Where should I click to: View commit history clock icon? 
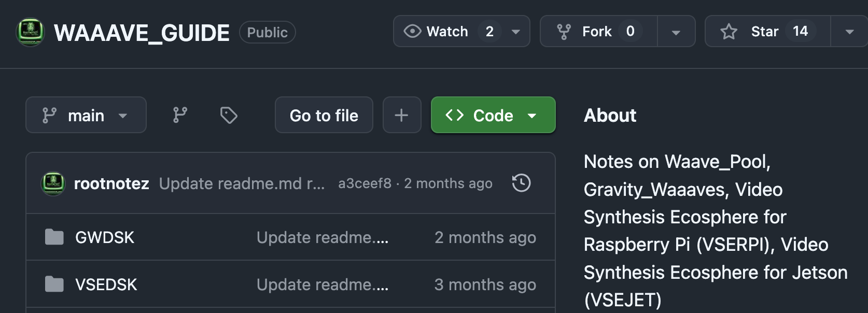pos(521,183)
